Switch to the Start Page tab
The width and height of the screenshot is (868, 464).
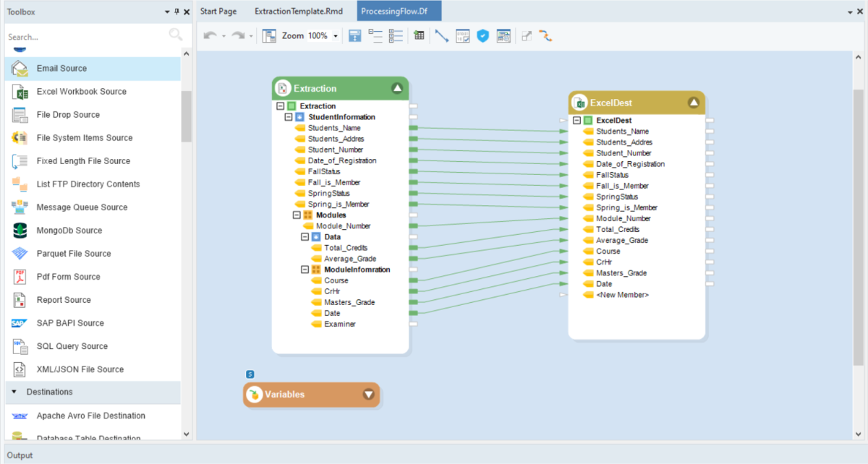pos(218,11)
